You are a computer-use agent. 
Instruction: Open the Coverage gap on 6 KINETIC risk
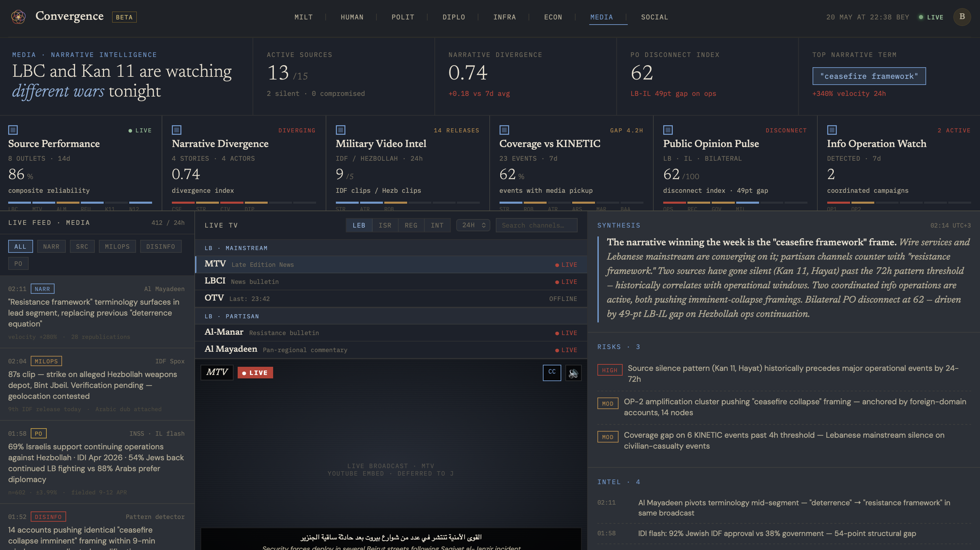click(x=784, y=440)
